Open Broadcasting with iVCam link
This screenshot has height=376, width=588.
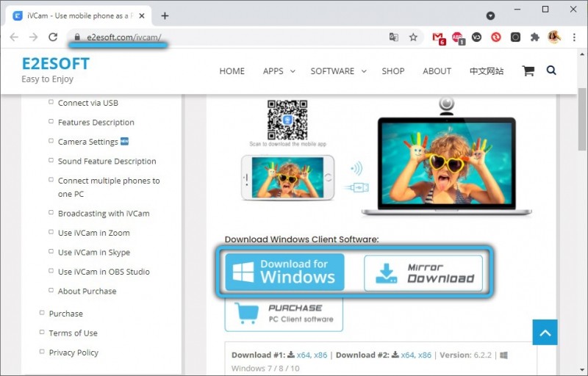point(104,214)
